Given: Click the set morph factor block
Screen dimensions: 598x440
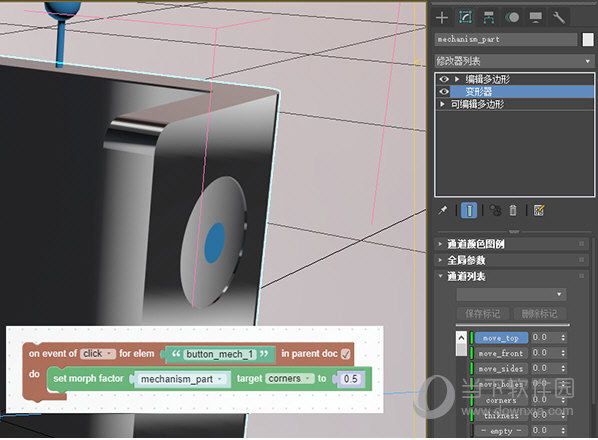Looking at the screenshot, I should coord(88,378).
